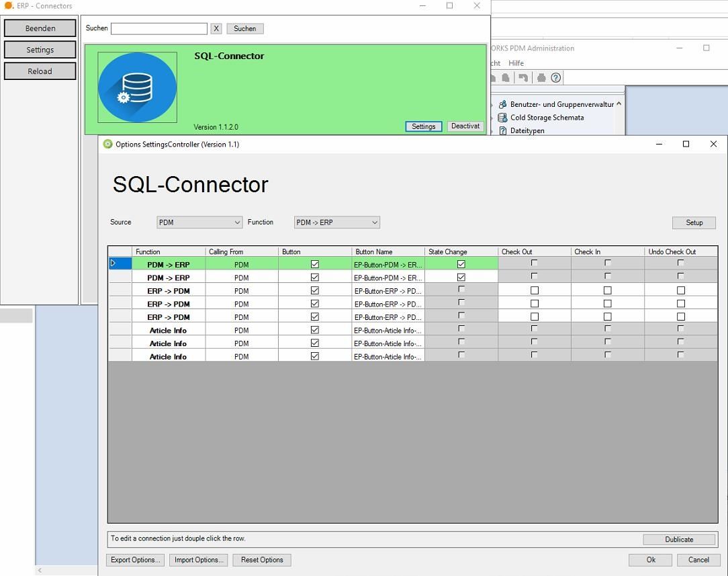Screen dimensions: 728x576
Task: Click inside the Suchen search field
Action: (159, 28)
